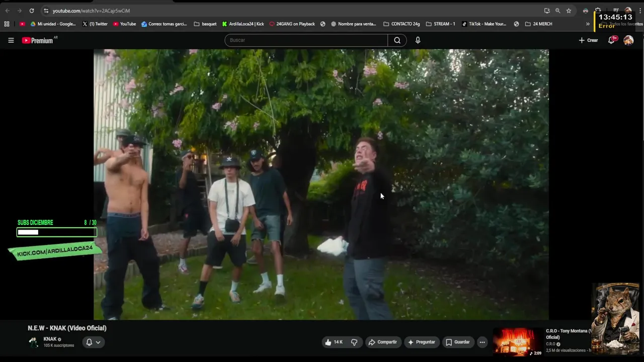This screenshot has height=362, width=644.
Task: Open Nombre para venta... bookmark
Action: (x=353, y=24)
